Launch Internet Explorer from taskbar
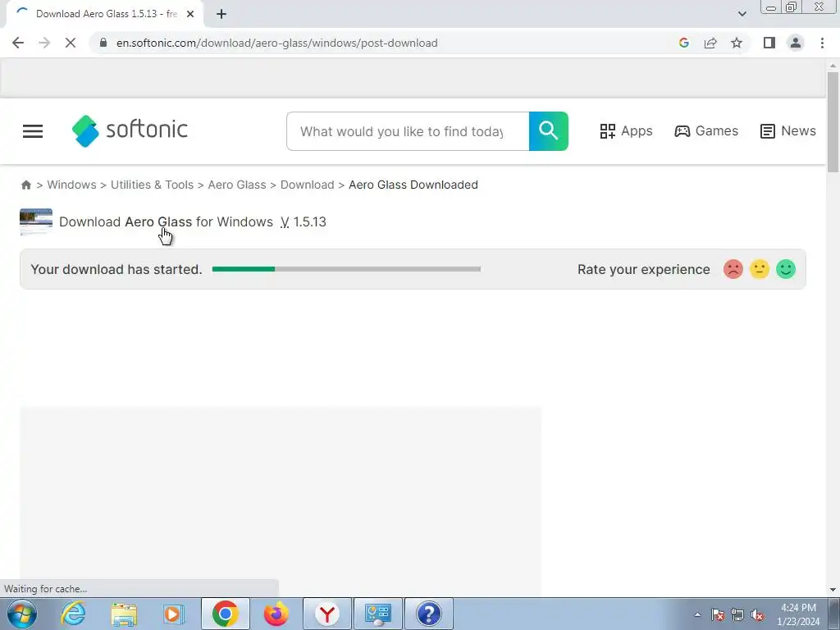The width and height of the screenshot is (840, 630). click(x=73, y=614)
